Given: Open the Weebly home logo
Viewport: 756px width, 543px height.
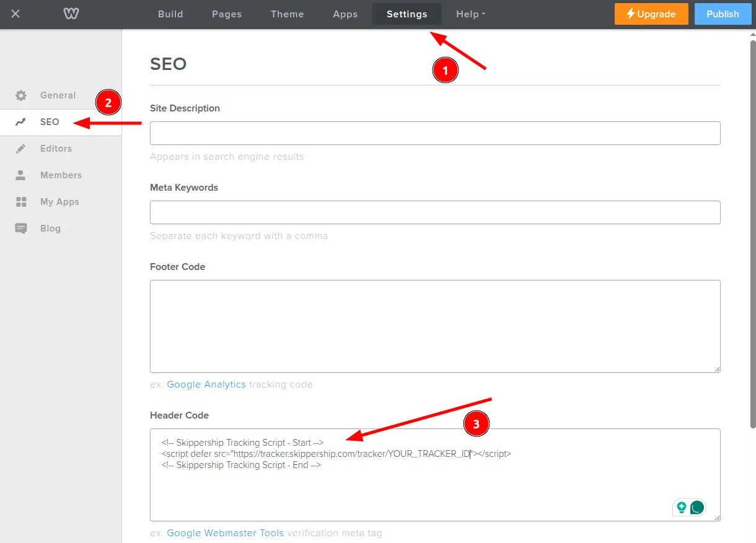Looking at the screenshot, I should (70, 14).
